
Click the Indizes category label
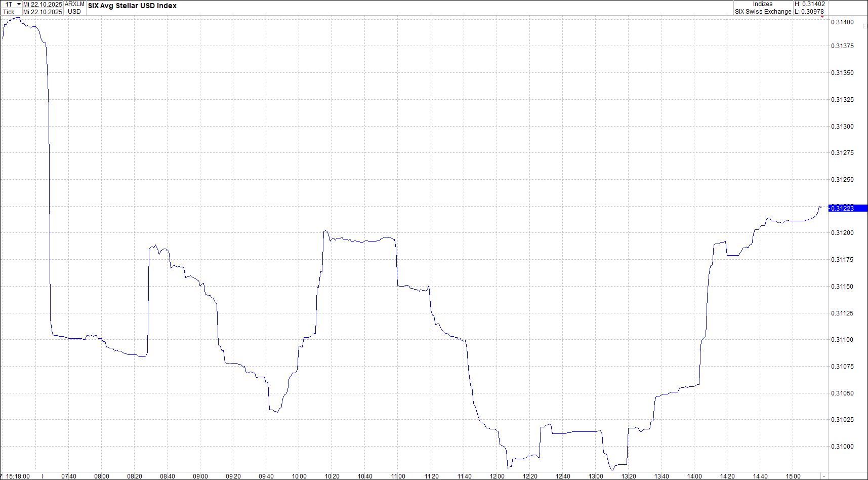pos(763,4)
